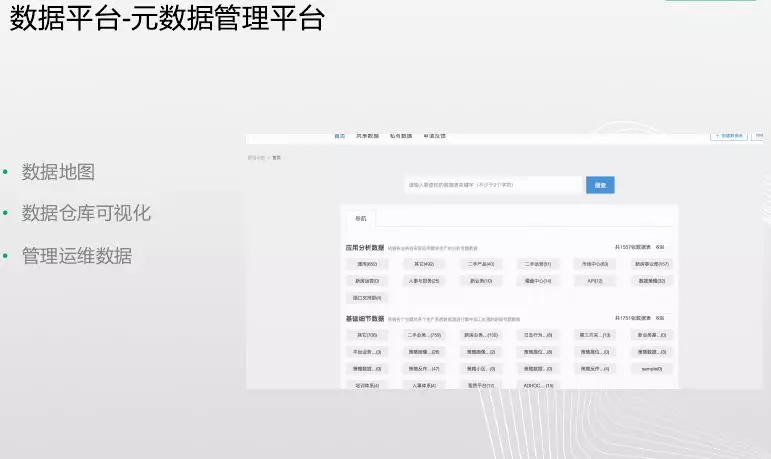Select the 培训体系(4) tag

(x=367, y=385)
